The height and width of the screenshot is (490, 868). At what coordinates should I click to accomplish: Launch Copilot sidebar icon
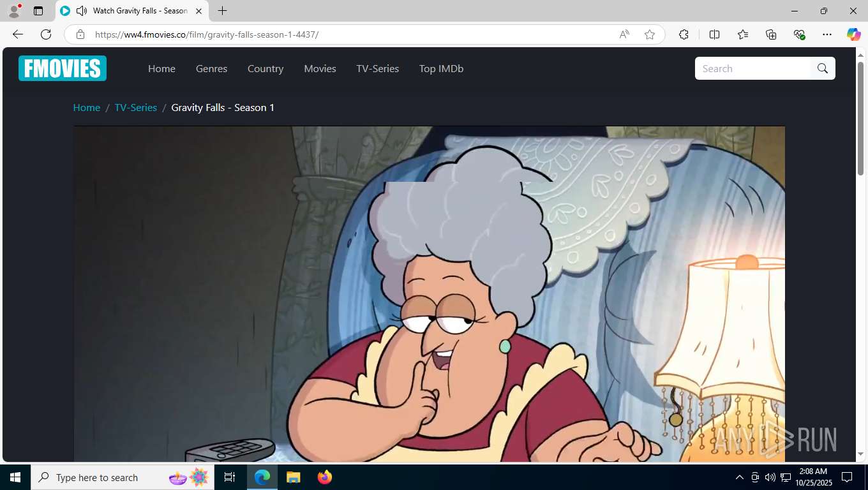(854, 34)
